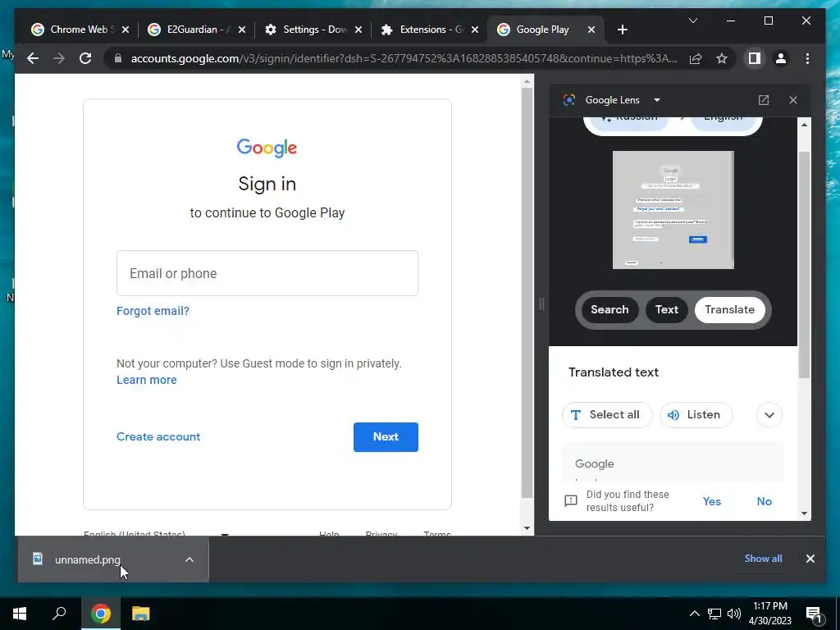Close the Chrome Web Store tab
The height and width of the screenshot is (630, 840).
(126, 30)
